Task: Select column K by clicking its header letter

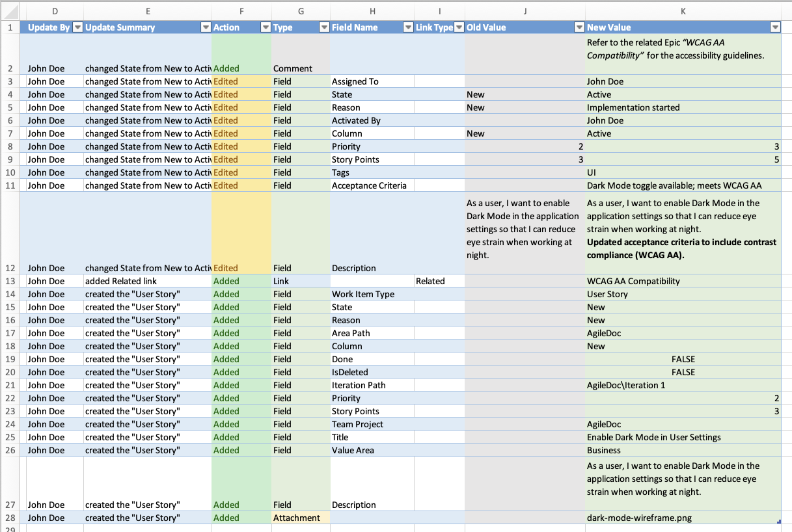Action: click(683, 11)
